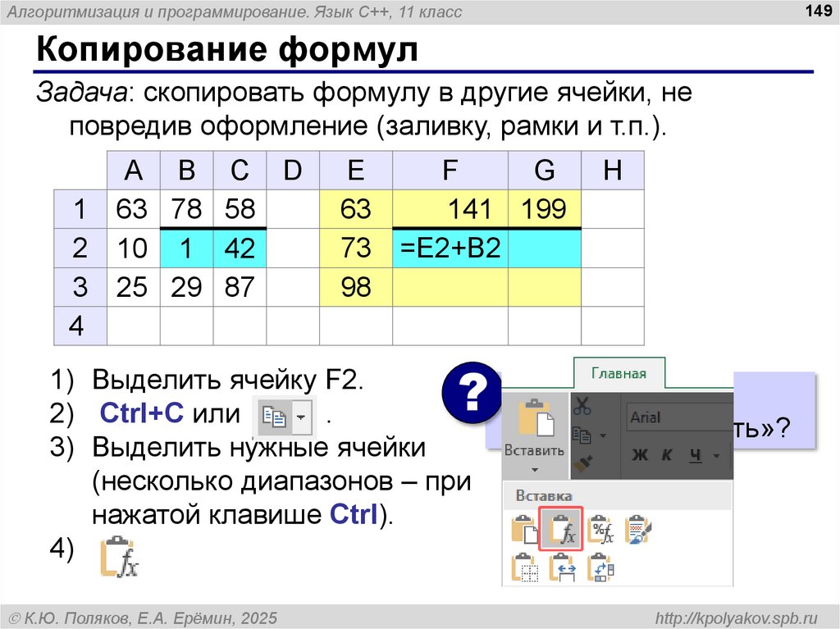Choose the plain Paste option under Вставка
Image resolution: width=840 pixels, height=629 pixels.
point(524,529)
